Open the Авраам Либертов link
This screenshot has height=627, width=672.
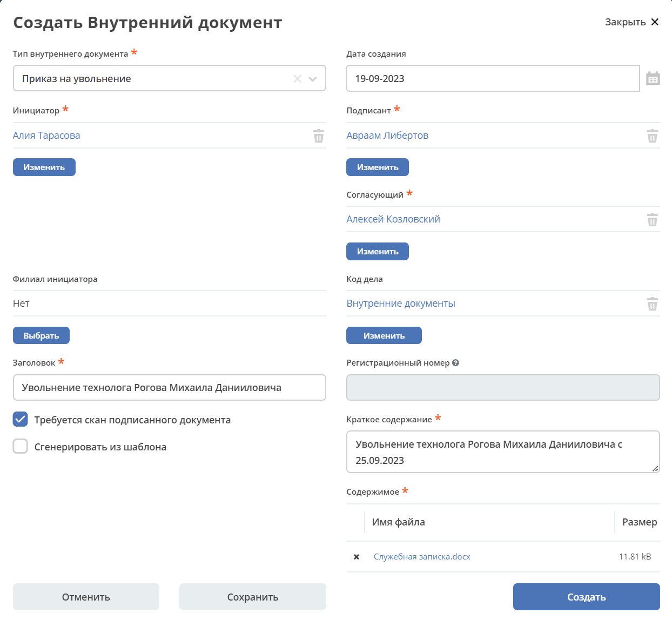[387, 136]
